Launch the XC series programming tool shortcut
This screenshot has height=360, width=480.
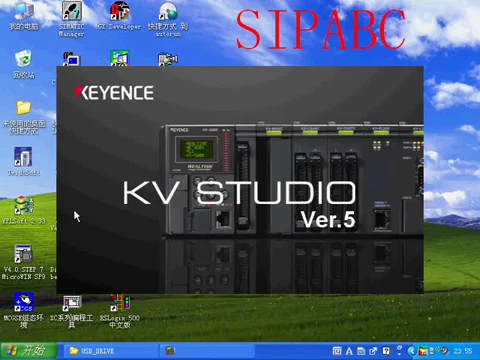point(71,311)
